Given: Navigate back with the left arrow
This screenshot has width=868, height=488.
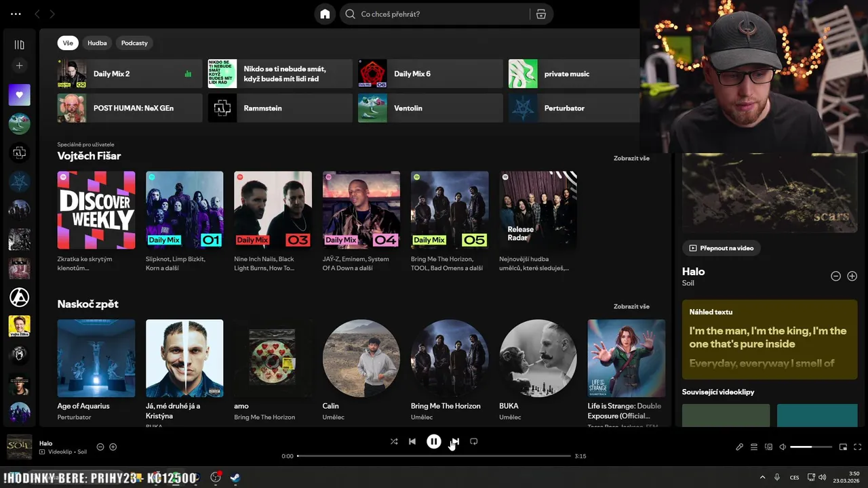Looking at the screenshot, I should [37, 14].
